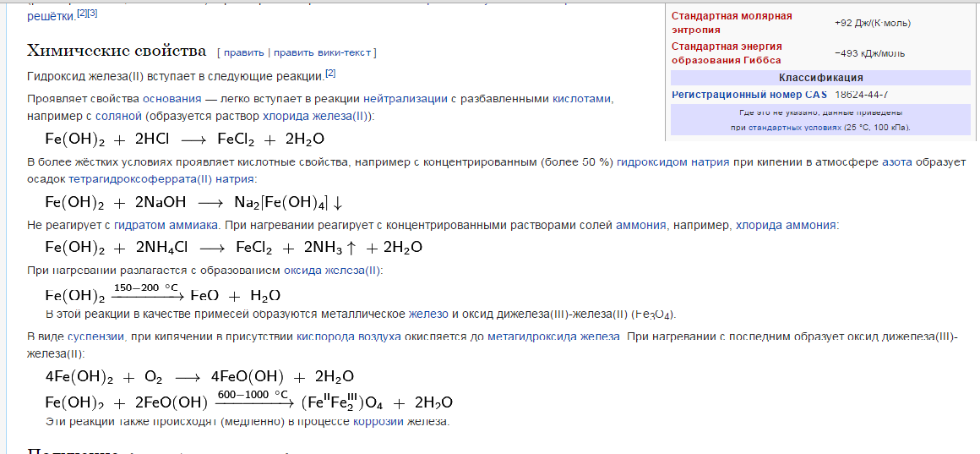
Task: Follow the 'коррозии' link
Action: point(378,422)
